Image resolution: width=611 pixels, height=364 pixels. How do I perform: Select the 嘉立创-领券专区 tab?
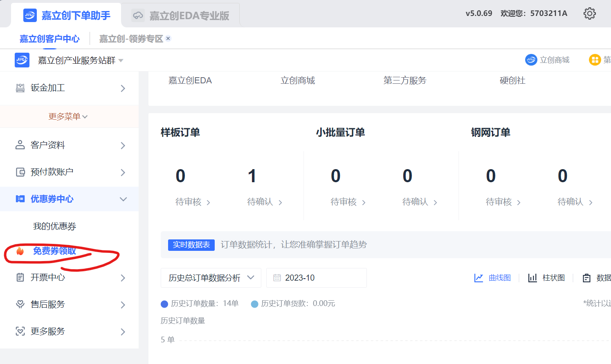(x=131, y=39)
